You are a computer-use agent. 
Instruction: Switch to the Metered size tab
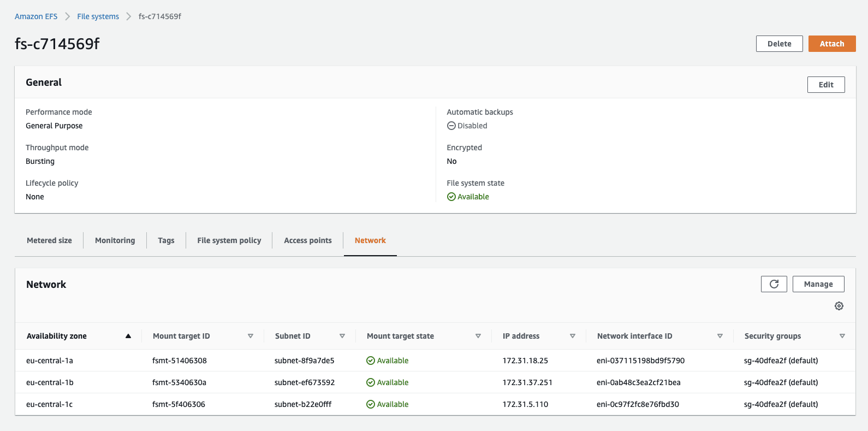coord(49,240)
